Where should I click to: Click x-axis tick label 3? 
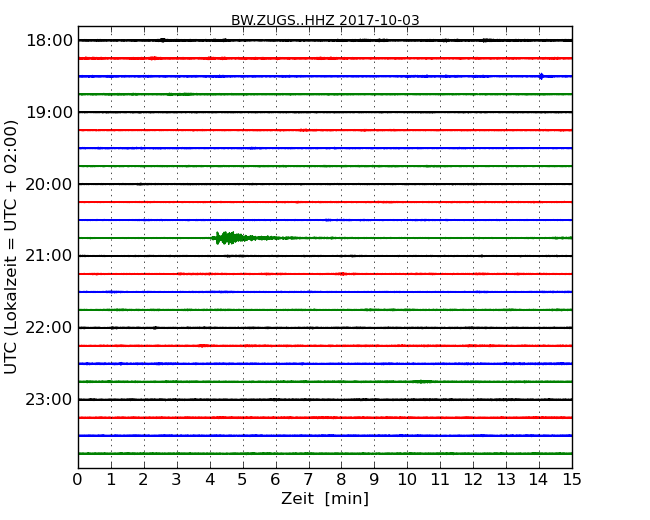(x=177, y=480)
